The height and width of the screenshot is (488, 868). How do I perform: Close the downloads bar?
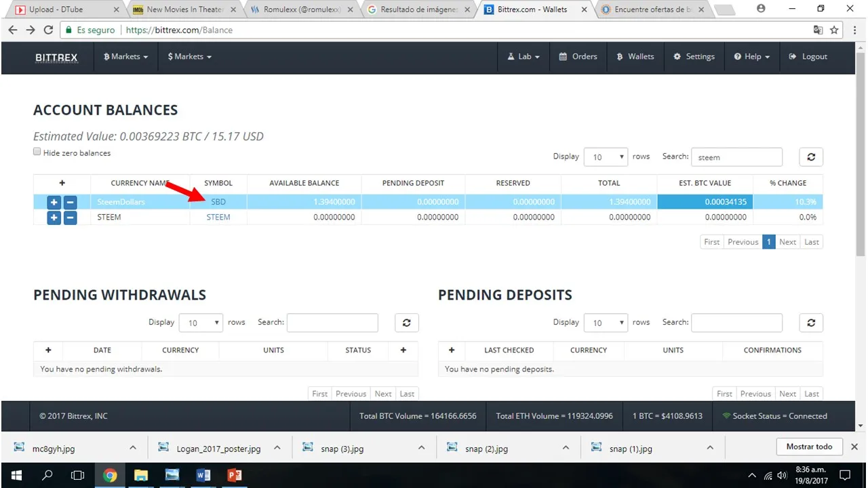coord(854,447)
